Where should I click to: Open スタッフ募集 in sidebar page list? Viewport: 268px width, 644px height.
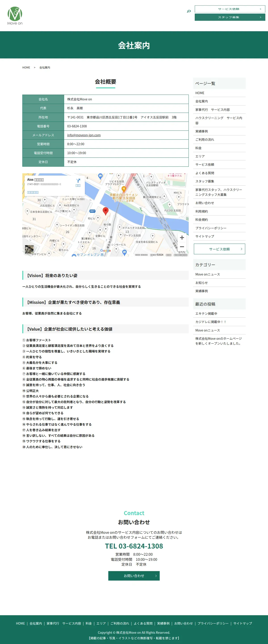pos(220,181)
